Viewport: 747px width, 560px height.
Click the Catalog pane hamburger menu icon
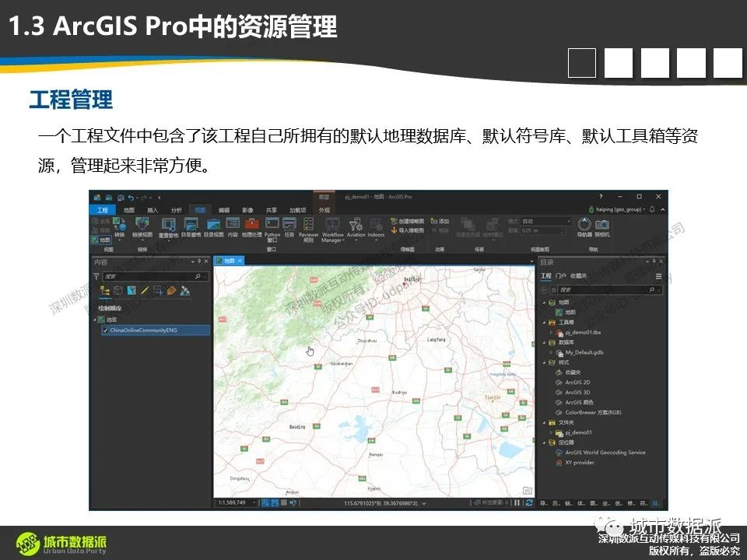658,276
